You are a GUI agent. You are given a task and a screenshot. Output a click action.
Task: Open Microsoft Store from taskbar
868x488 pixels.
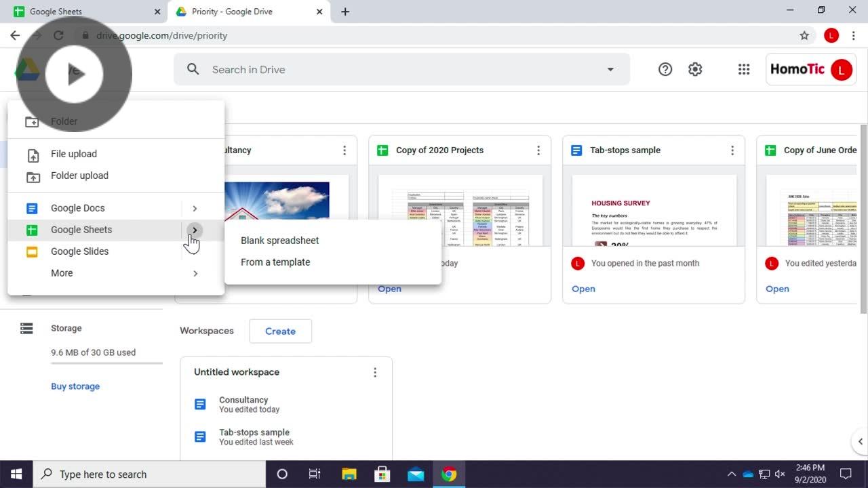tap(382, 474)
